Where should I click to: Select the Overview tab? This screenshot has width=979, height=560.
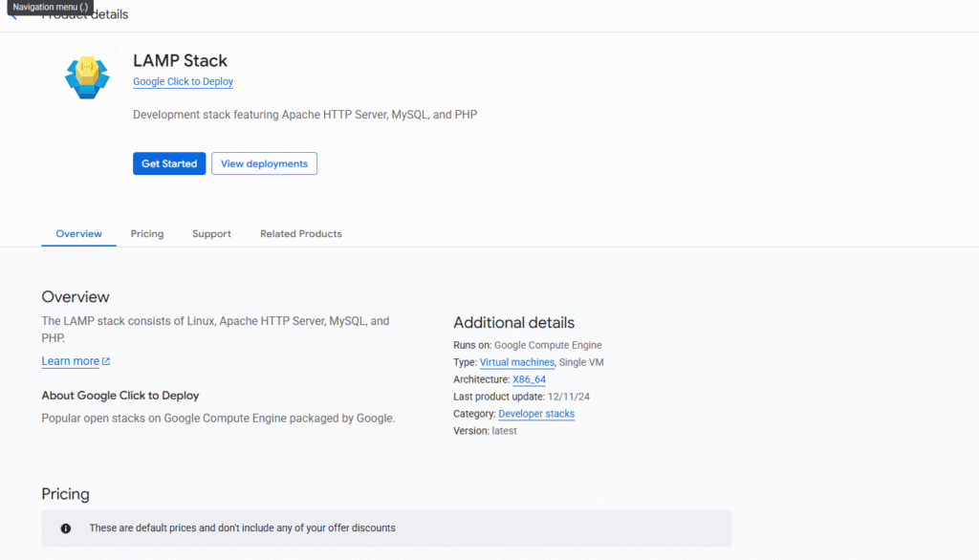(x=78, y=234)
